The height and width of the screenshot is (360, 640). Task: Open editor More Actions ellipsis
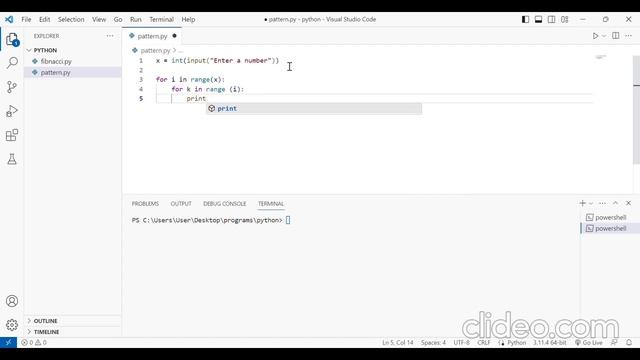(629, 36)
